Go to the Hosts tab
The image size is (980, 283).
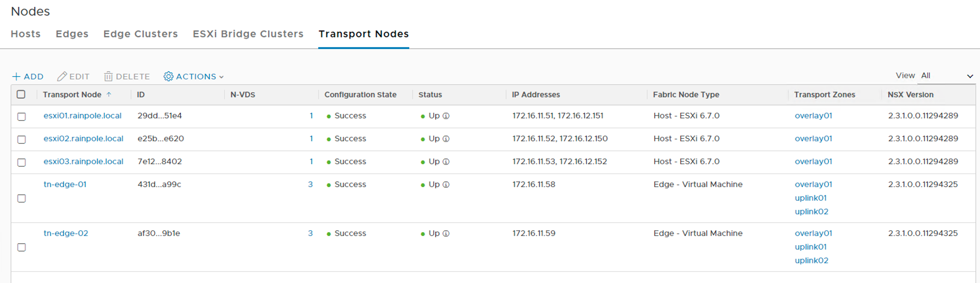(x=25, y=34)
